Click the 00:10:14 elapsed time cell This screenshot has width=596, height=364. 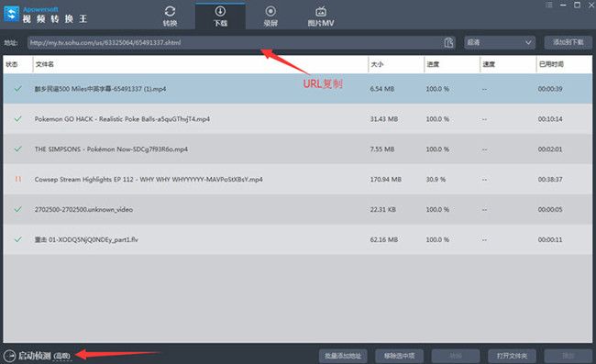pyautogui.click(x=550, y=119)
